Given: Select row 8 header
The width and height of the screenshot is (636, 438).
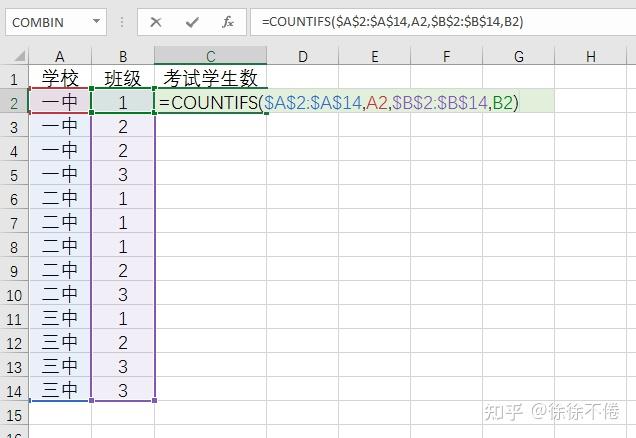Looking at the screenshot, I should [x=14, y=247].
